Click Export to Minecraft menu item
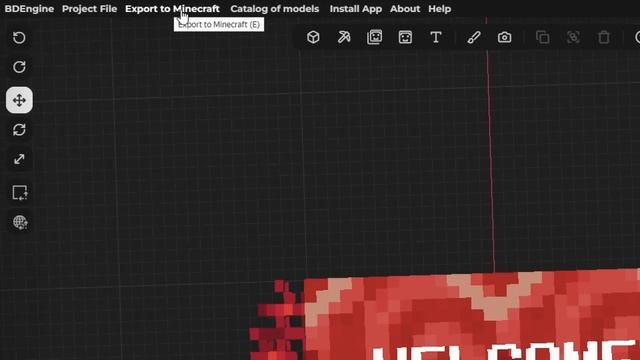640x360 pixels. [172, 9]
